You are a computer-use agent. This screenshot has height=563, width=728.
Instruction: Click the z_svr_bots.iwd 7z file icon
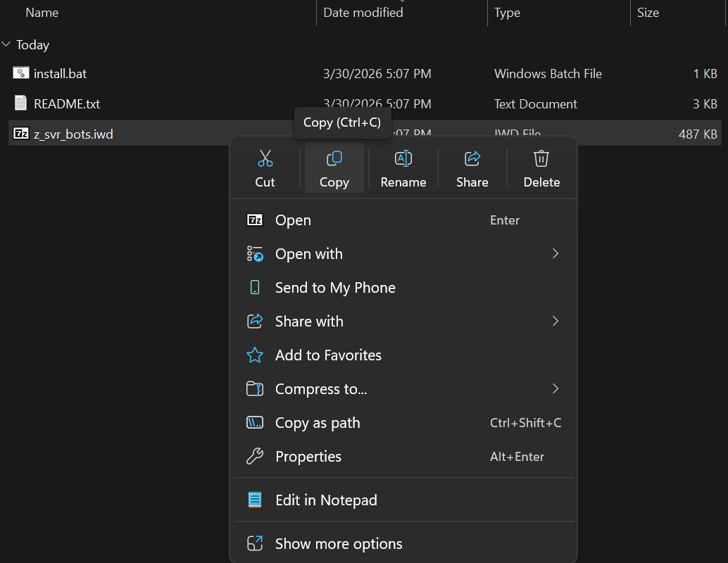21,134
